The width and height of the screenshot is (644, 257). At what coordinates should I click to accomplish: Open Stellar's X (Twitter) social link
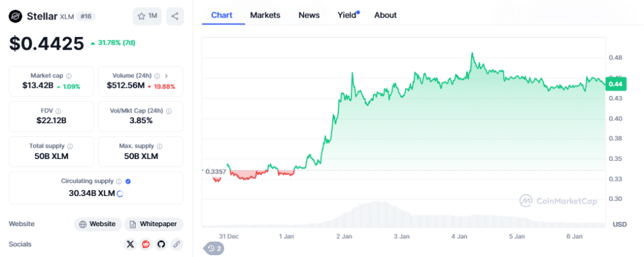click(x=130, y=244)
